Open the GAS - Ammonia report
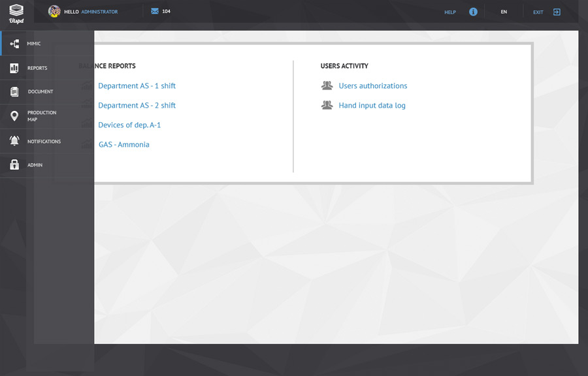The width and height of the screenshot is (588, 376). [x=124, y=144]
